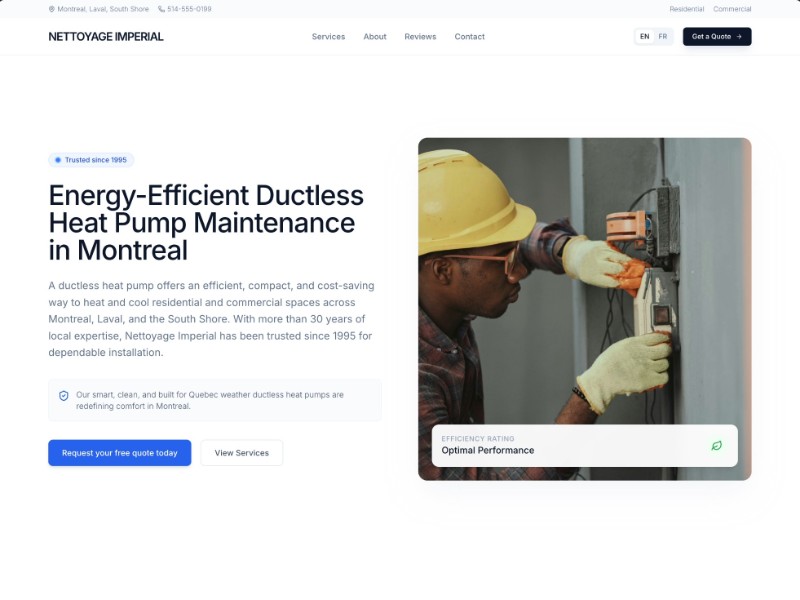800x600 pixels.
Task: Click the Nettoyage Imperial logo
Action: pos(106,37)
